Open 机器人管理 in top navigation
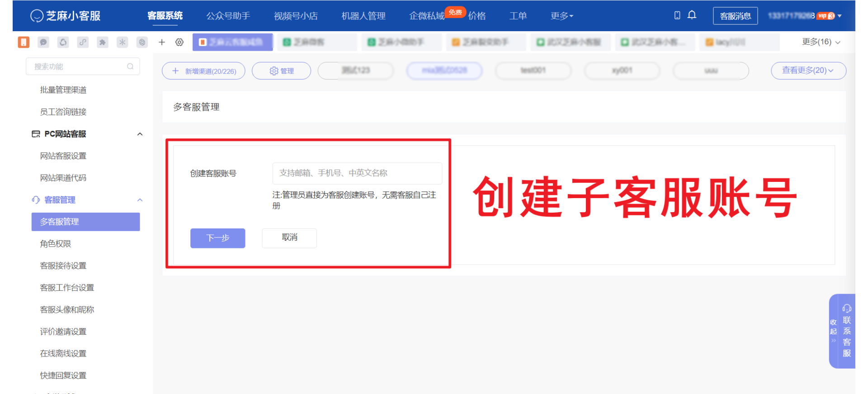The width and height of the screenshot is (868, 394). (363, 16)
